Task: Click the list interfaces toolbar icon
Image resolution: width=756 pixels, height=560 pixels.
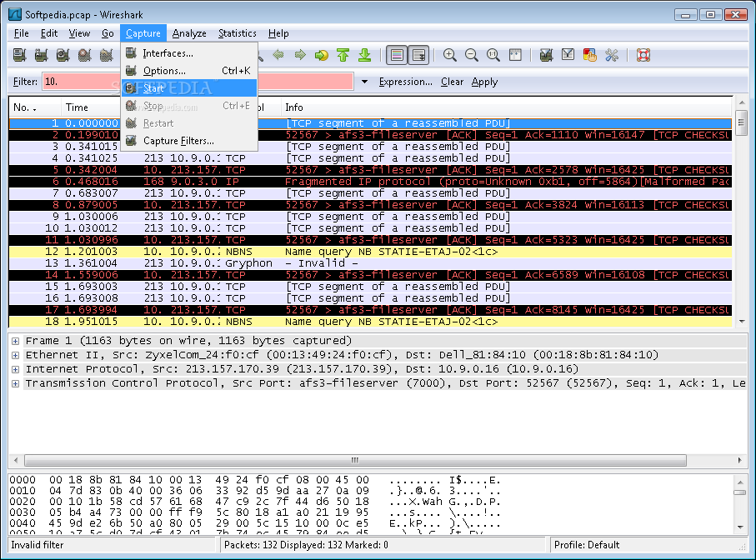Action: pyautogui.click(x=20, y=55)
